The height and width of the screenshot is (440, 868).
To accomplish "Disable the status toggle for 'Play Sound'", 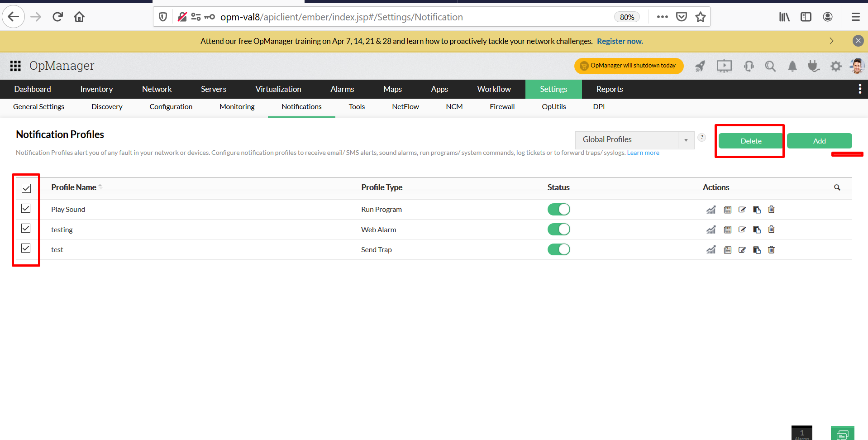I will pyautogui.click(x=558, y=209).
